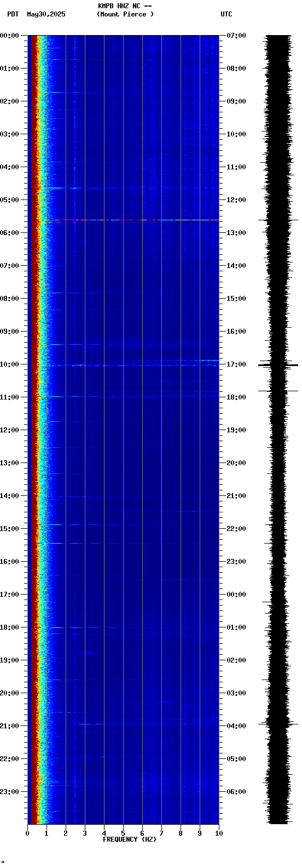Select the 00:00 PDT time tick label
The width and height of the screenshot is (302, 868).
click(x=9, y=36)
